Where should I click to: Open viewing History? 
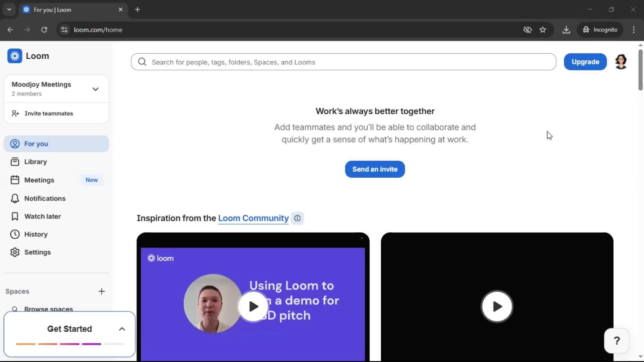(36, 234)
